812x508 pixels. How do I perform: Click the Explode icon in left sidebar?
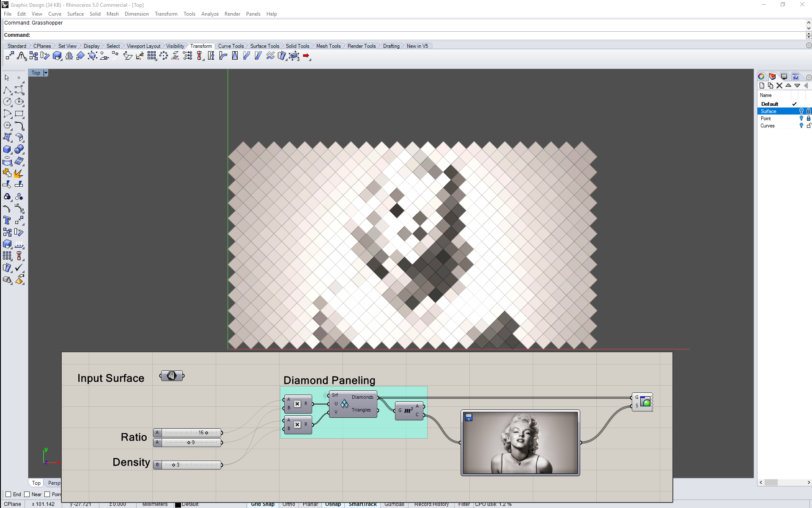coord(19,174)
